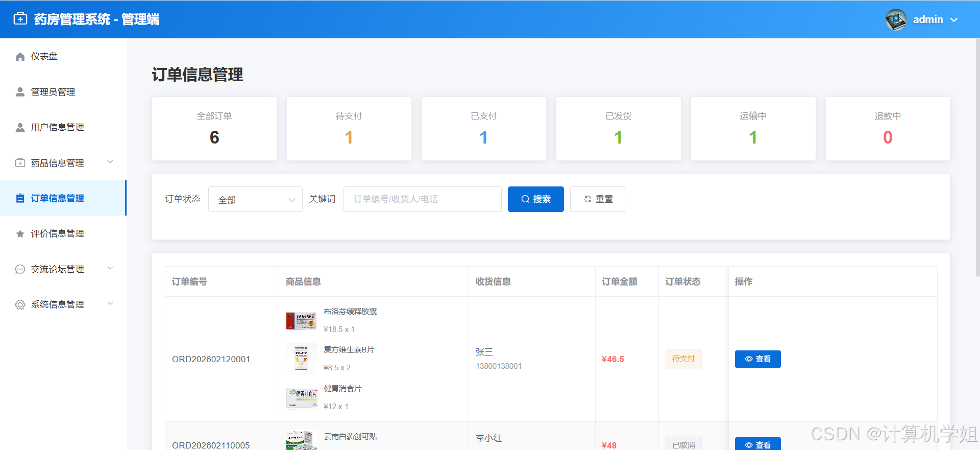Go to 管理员管理 page
This screenshot has height=450, width=980.
63,92
